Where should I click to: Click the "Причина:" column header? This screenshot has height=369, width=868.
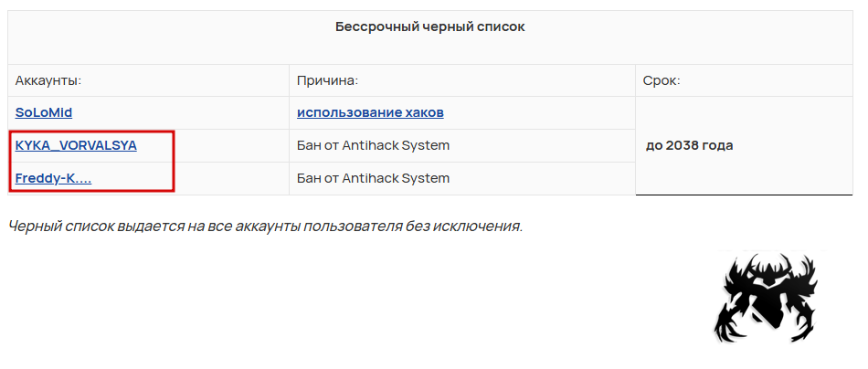coord(327,80)
